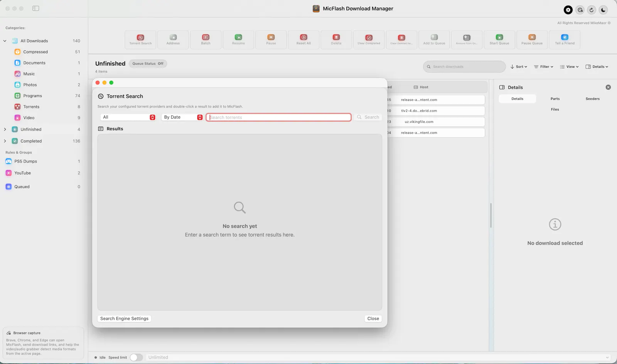
Task: Click the Delete trash toolbar icon
Action: pyautogui.click(x=336, y=40)
